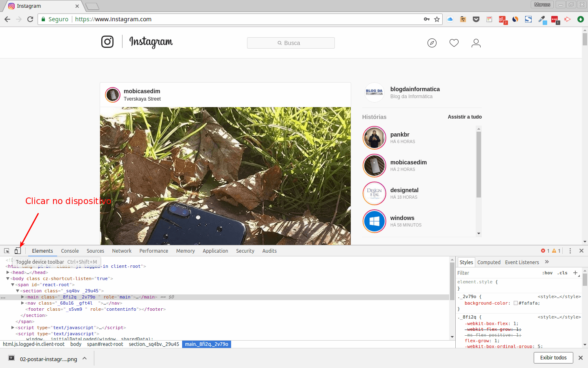588x368 pixels.
Task: Click the Todoist red extension icon
Action: pos(502,20)
